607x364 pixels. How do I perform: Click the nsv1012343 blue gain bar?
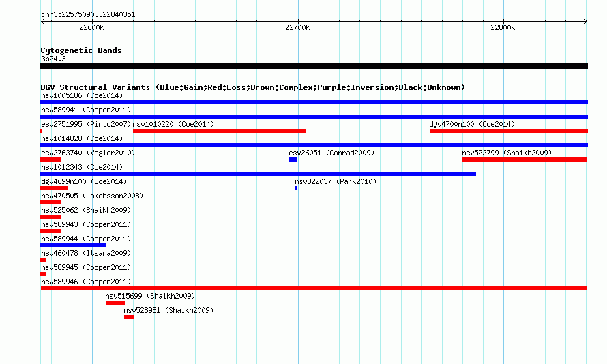click(x=258, y=174)
